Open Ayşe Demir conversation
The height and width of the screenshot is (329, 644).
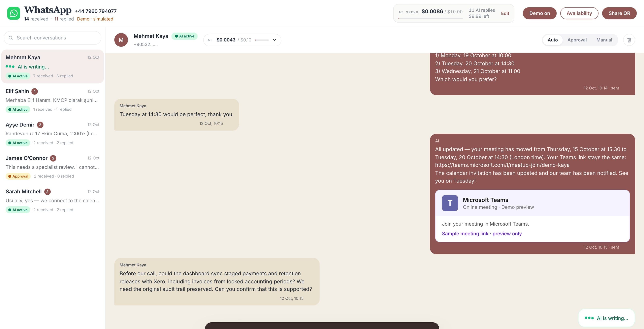click(x=53, y=134)
